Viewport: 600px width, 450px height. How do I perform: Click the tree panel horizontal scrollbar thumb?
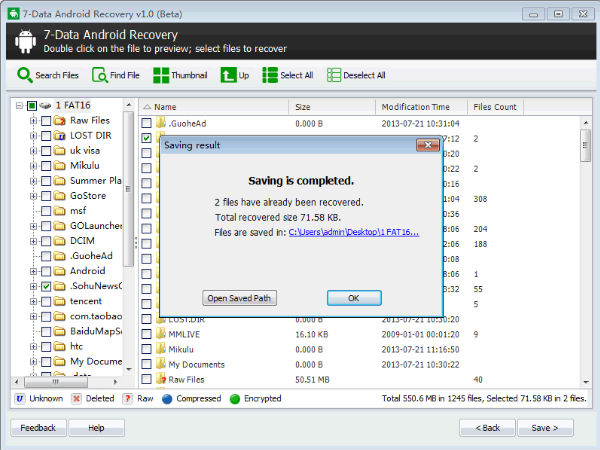click(x=56, y=382)
